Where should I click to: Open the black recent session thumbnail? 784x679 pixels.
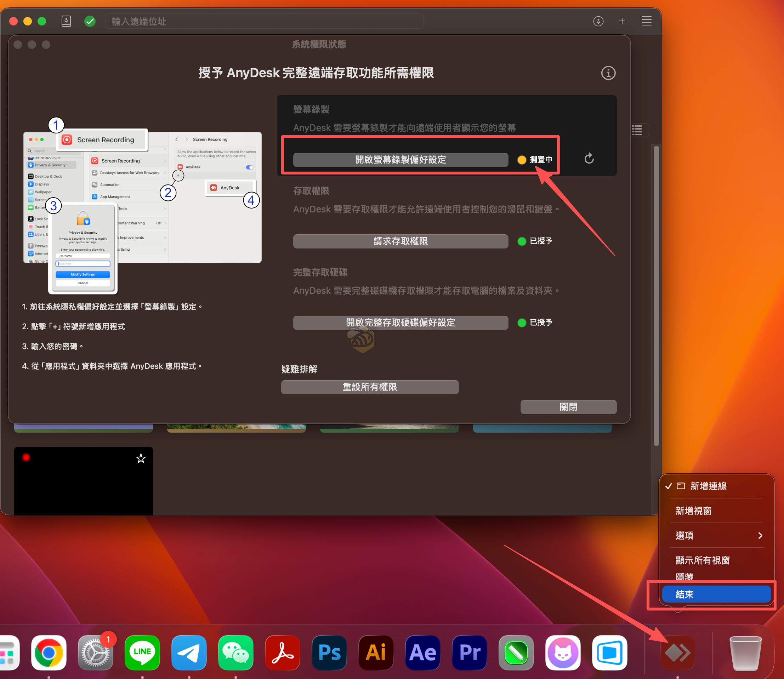[83, 480]
